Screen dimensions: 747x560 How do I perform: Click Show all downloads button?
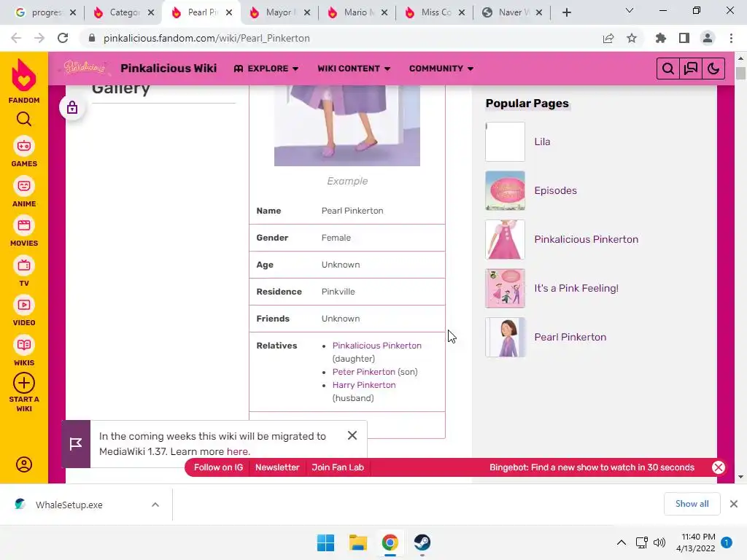(692, 504)
